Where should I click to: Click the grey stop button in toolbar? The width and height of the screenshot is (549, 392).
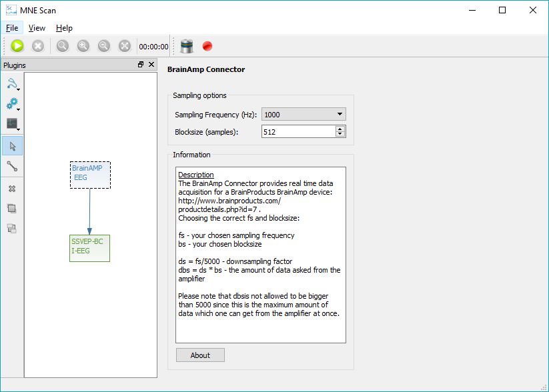[38, 46]
